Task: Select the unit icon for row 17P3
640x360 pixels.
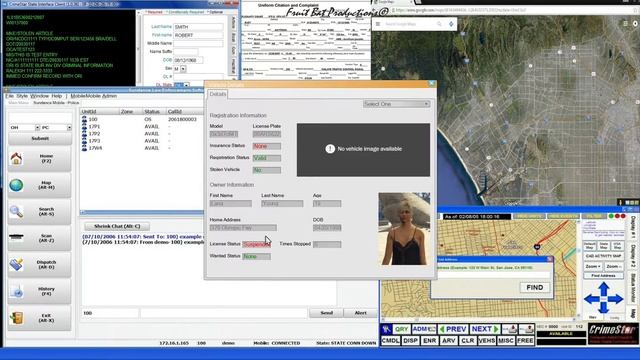Action: coord(84,141)
